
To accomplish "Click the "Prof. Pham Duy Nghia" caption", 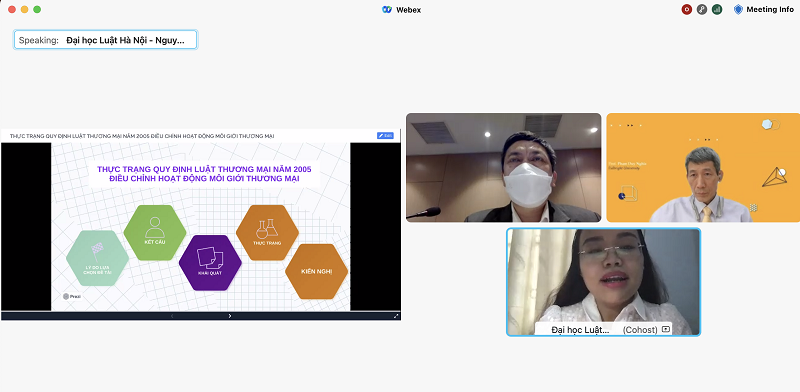I will point(627,164).
